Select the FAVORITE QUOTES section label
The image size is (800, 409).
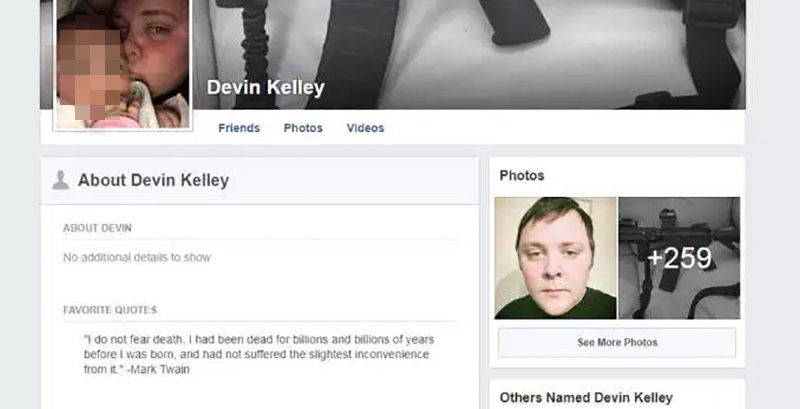click(x=110, y=310)
